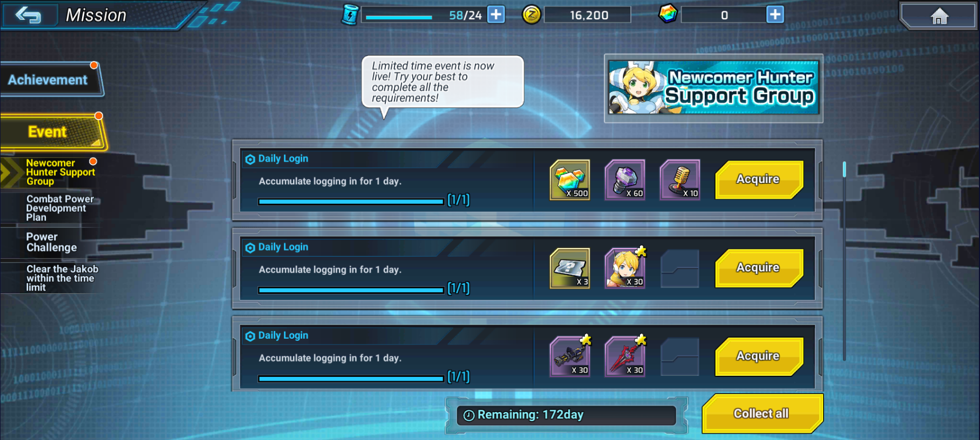
Task: View the x3 ticket reward icon
Action: [570, 268]
